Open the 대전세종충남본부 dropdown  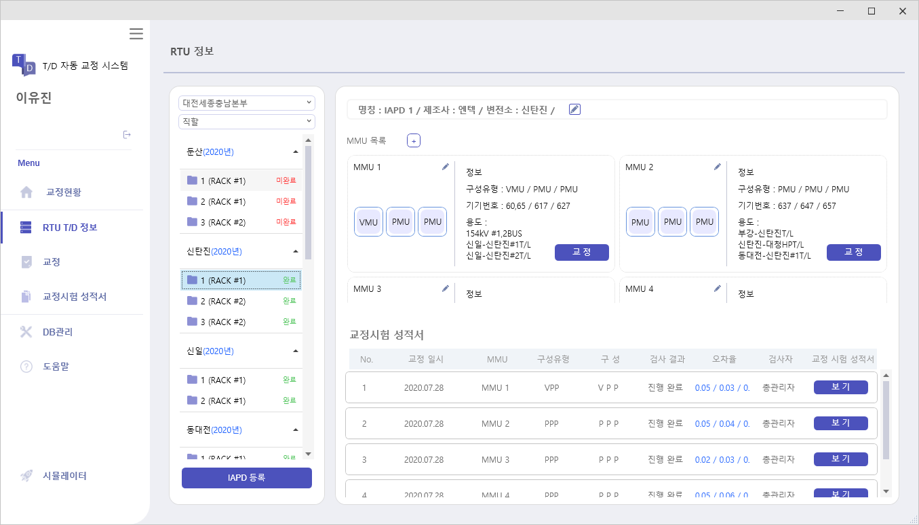coord(246,103)
